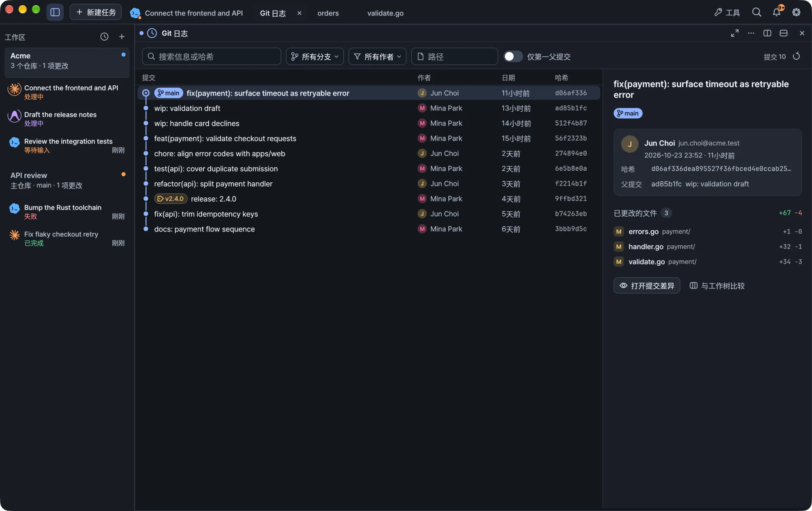Select commit wip: handle card declines
This screenshot has width=812, height=511.
point(369,123)
